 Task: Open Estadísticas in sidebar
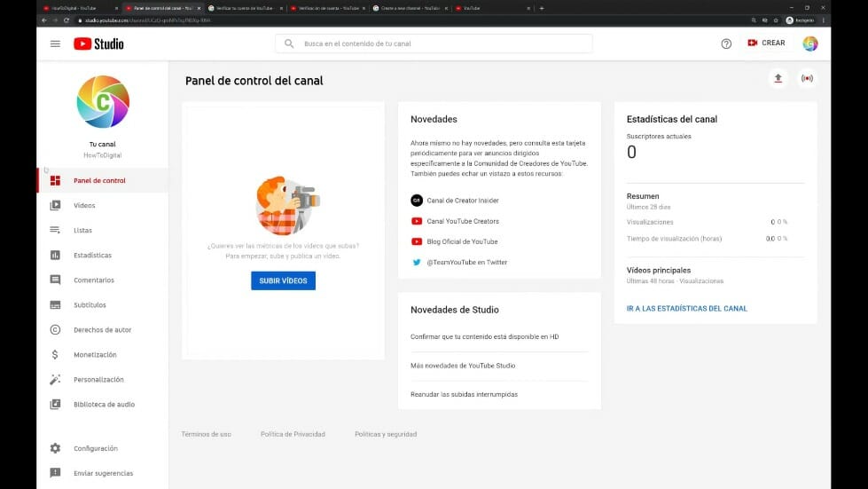103,256
